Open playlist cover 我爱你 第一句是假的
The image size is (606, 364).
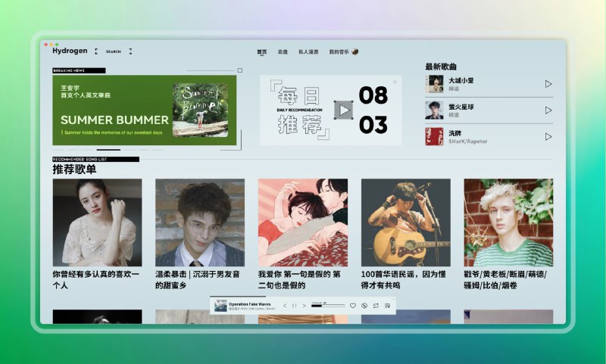coord(302,222)
